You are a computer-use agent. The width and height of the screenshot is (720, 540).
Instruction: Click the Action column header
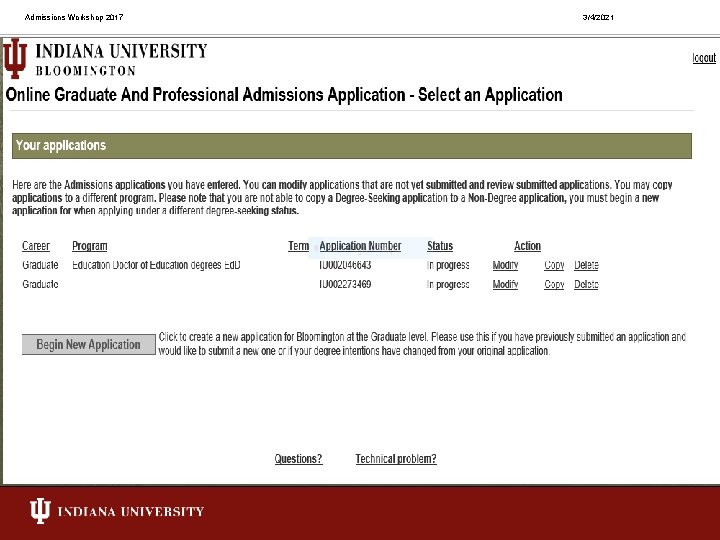pos(527,246)
